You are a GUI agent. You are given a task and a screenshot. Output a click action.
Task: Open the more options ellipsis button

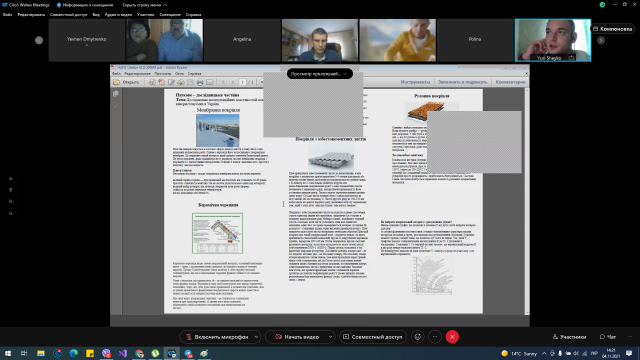[x=435, y=337]
